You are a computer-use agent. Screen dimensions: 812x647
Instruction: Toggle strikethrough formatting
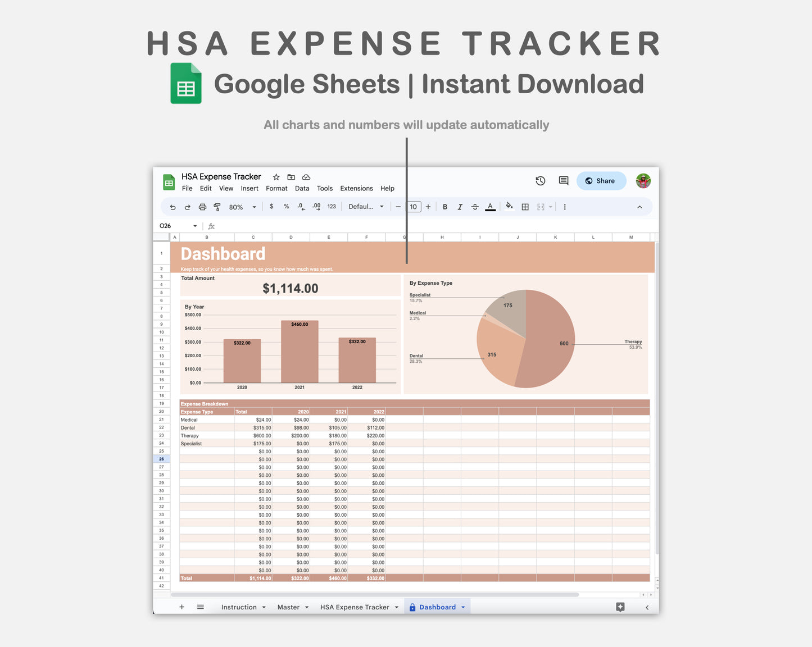[475, 207]
